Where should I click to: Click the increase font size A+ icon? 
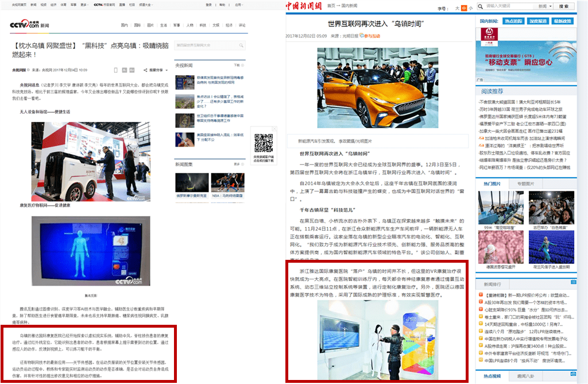coord(133,70)
